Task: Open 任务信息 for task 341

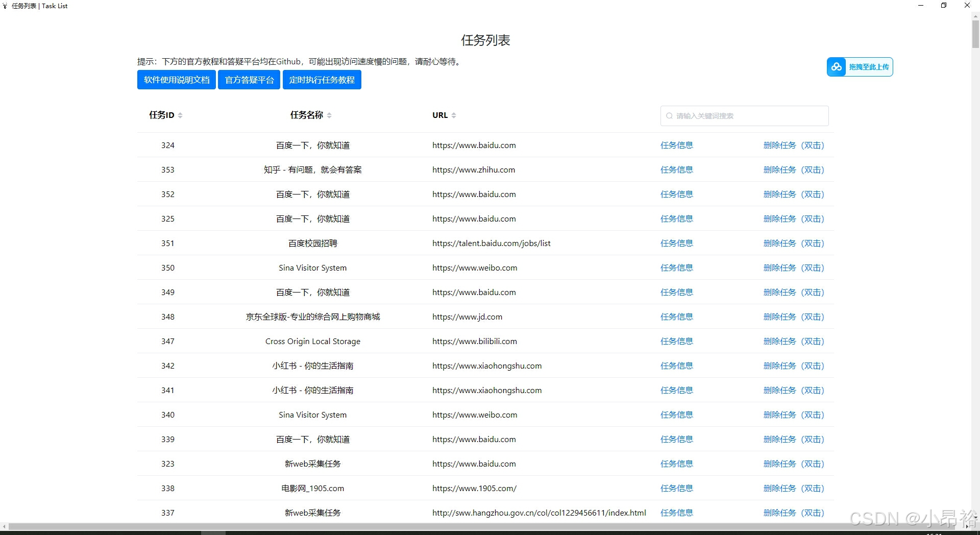Action: (677, 391)
